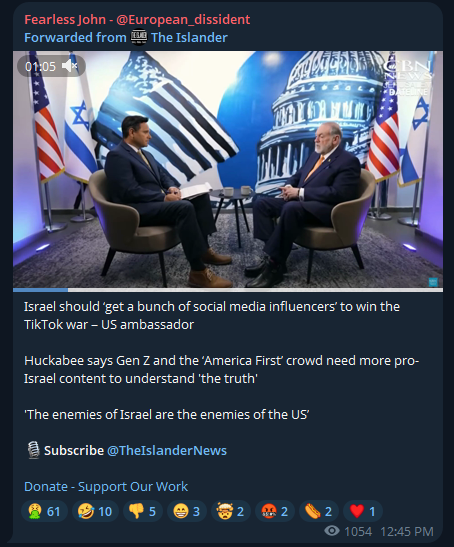
Task: Click the 12:45 PM message timestamp
Action: click(407, 531)
